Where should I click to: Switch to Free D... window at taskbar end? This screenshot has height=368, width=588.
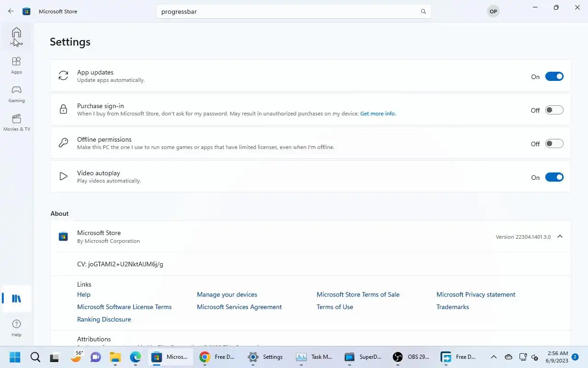coord(459,357)
